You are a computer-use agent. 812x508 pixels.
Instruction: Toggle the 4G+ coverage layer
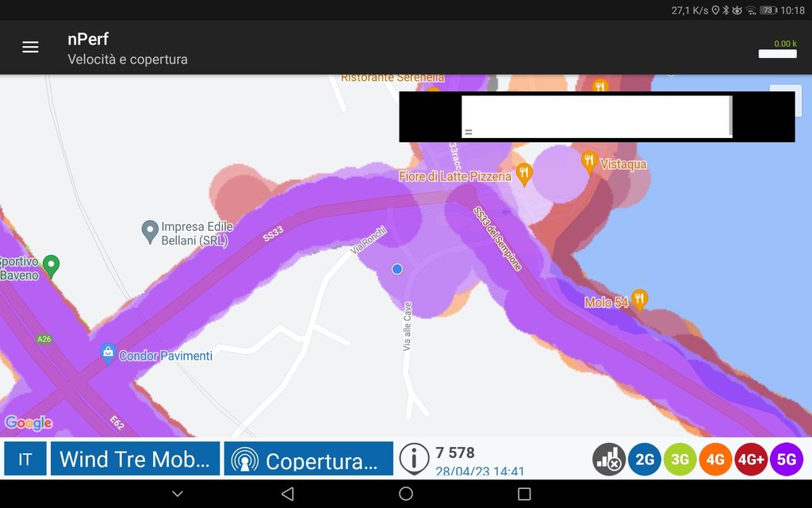tap(751, 460)
